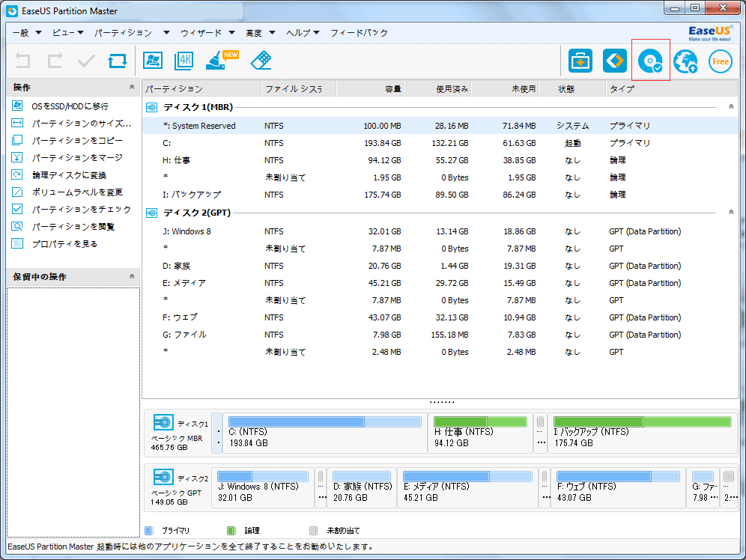Open the ヘルプ menu
The width and height of the screenshot is (746, 560).
[x=303, y=33]
